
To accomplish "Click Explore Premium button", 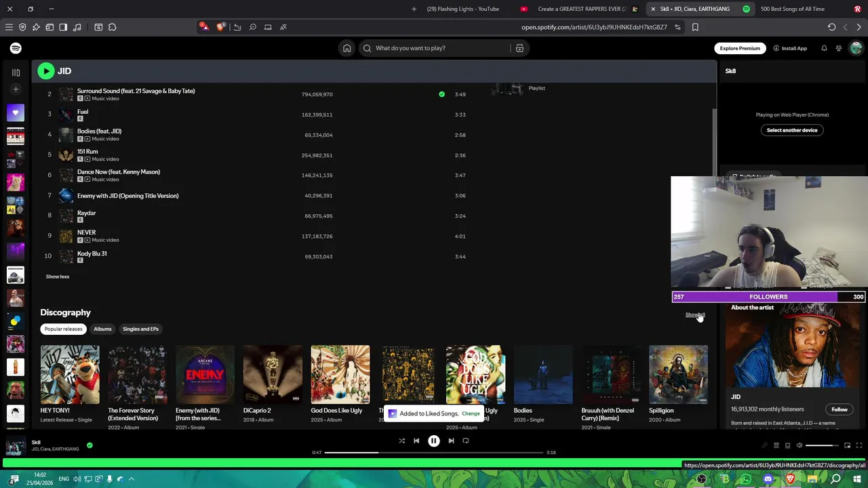I will [740, 48].
